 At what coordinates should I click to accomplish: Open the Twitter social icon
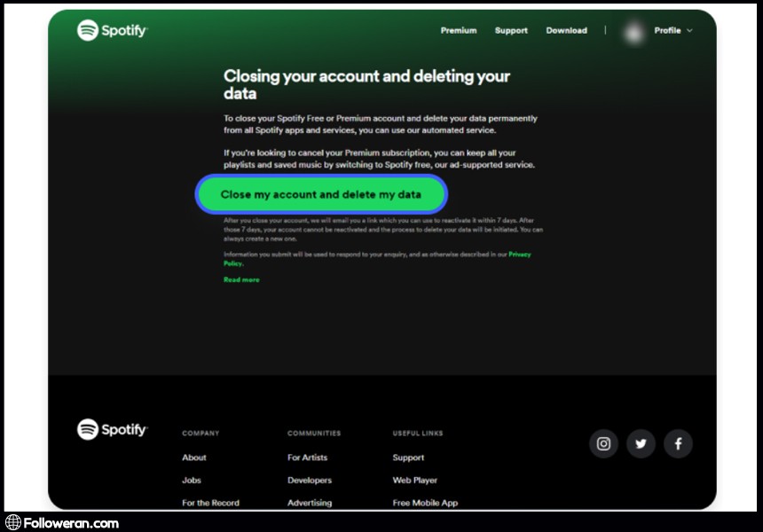(x=641, y=443)
